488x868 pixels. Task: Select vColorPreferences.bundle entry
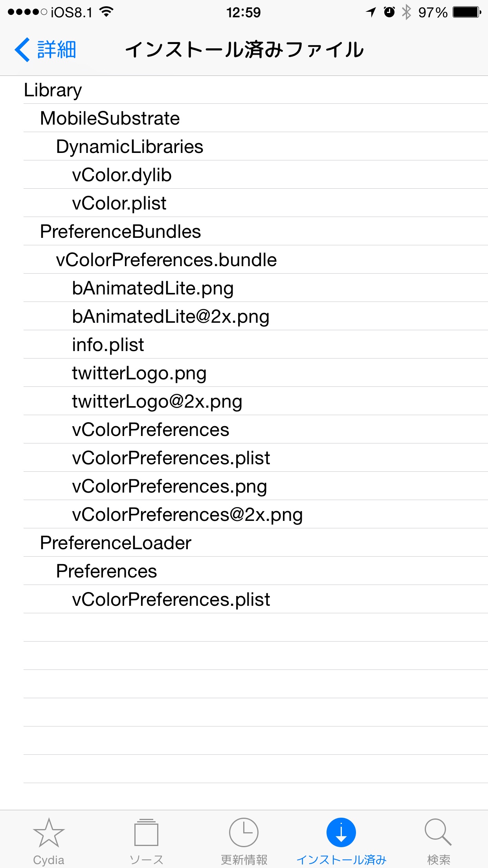tap(256, 260)
